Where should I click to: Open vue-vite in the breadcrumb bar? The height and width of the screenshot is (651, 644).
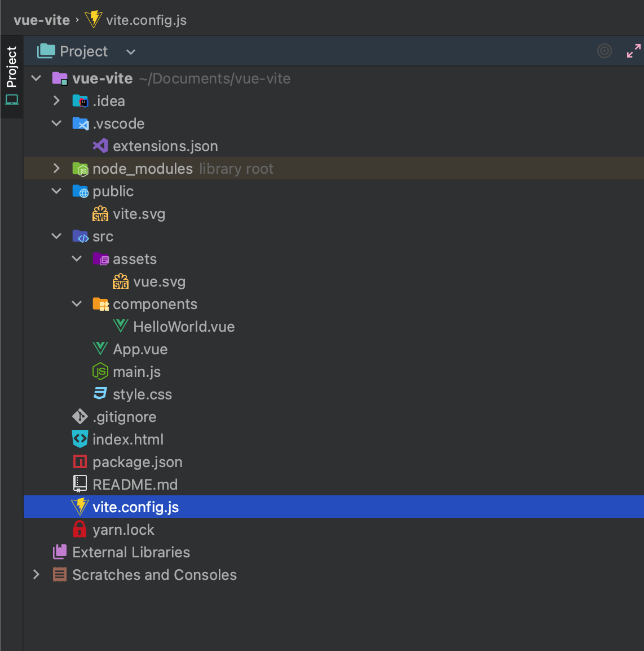click(42, 19)
